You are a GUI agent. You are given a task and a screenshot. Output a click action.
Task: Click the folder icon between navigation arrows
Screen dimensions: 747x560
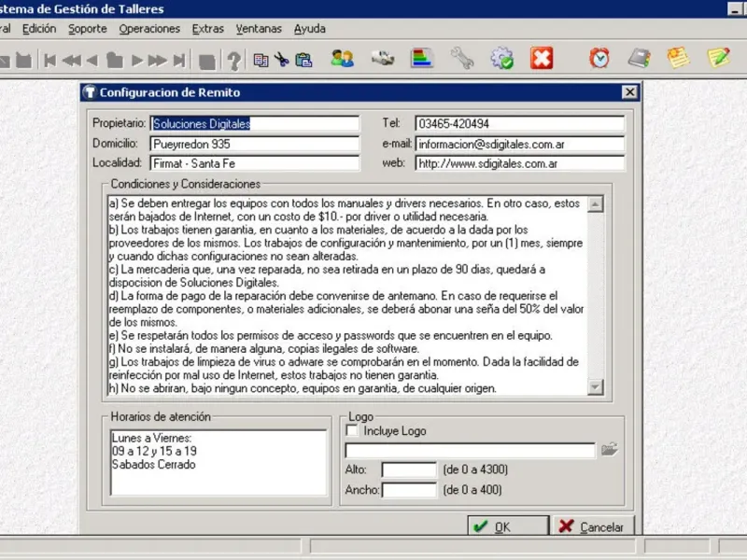coord(114,61)
